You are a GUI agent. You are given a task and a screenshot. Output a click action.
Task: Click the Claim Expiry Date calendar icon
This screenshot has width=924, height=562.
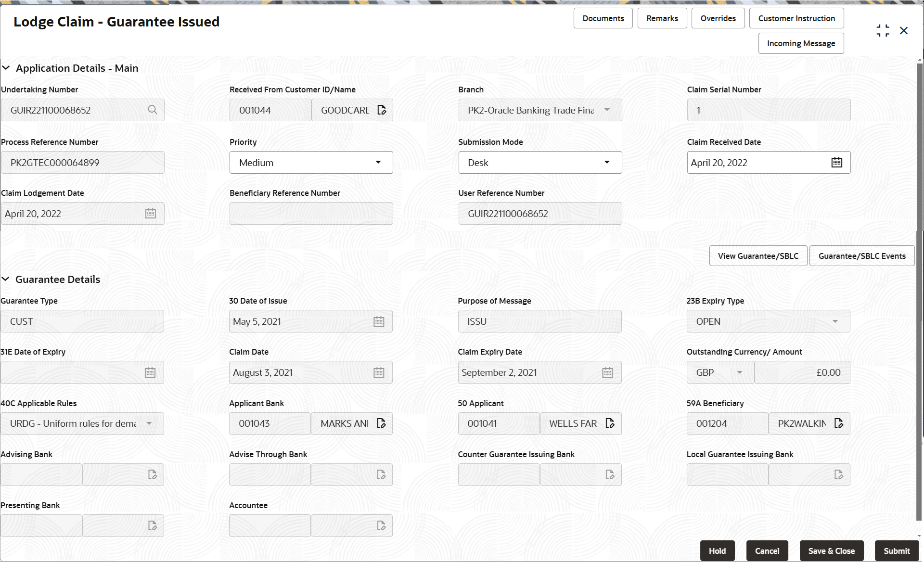pyautogui.click(x=607, y=372)
